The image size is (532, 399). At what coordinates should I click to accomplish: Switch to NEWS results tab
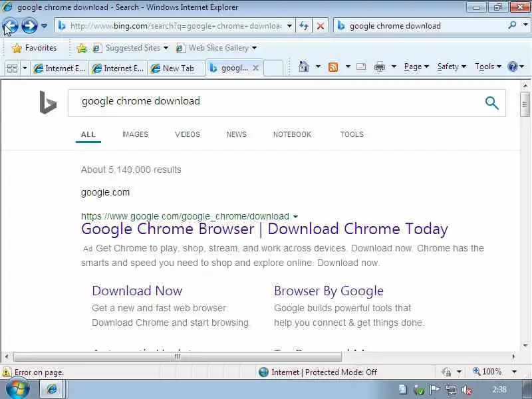click(237, 134)
